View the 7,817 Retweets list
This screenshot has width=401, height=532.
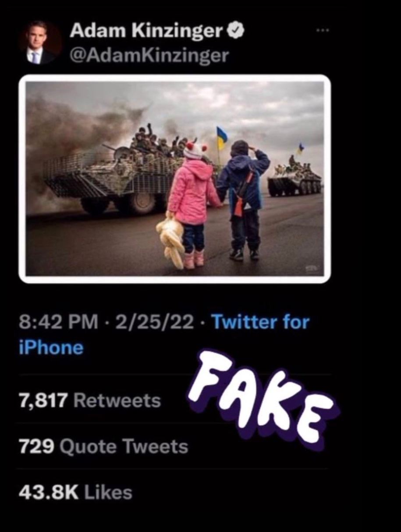point(90,400)
